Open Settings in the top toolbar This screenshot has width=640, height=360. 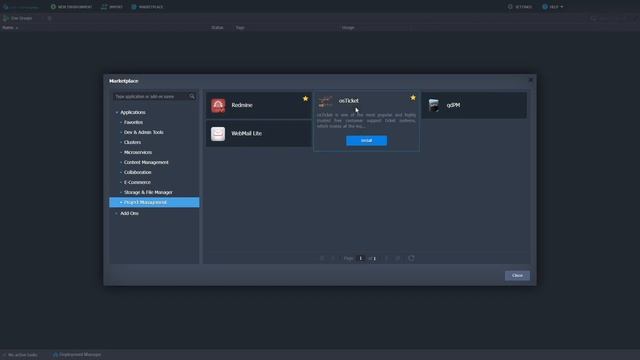[520, 7]
